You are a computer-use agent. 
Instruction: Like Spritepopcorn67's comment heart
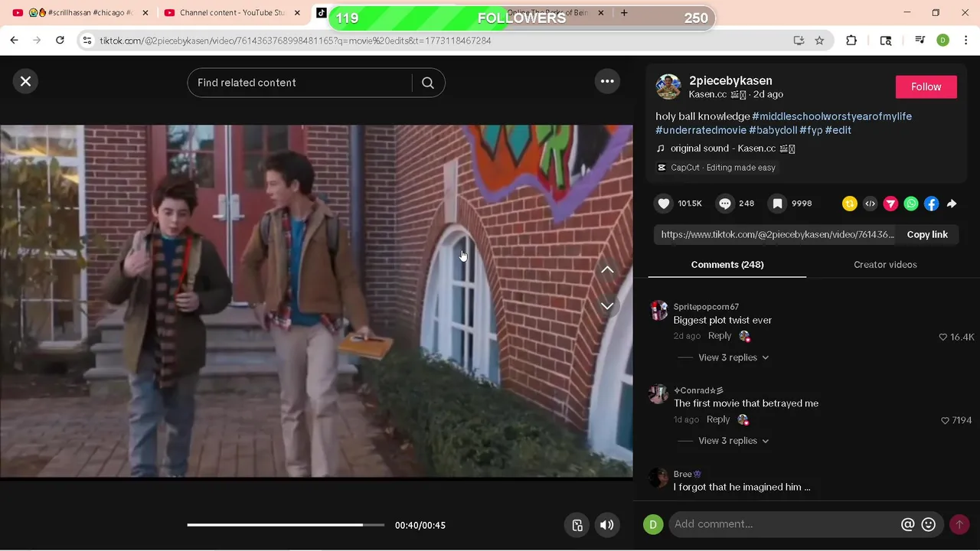click(943, 337)
